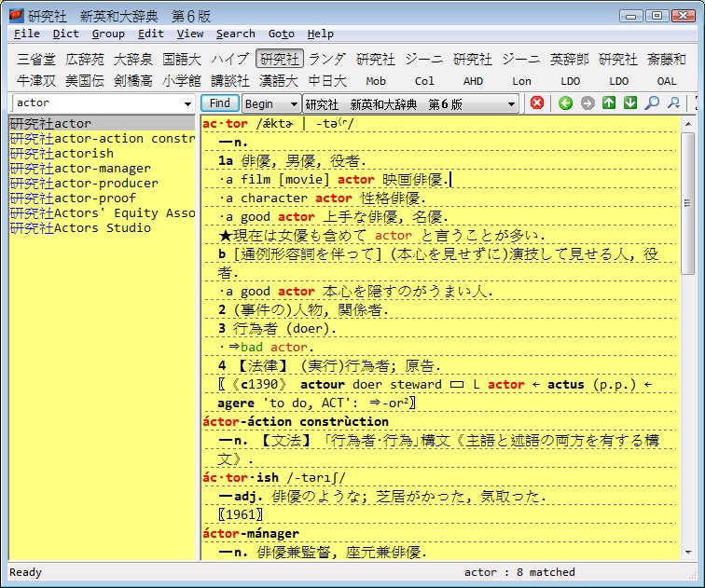Open the small magnifier with dropdown arrow
The width and height of the screenshot is (705, 588).
tap(673, 103)
